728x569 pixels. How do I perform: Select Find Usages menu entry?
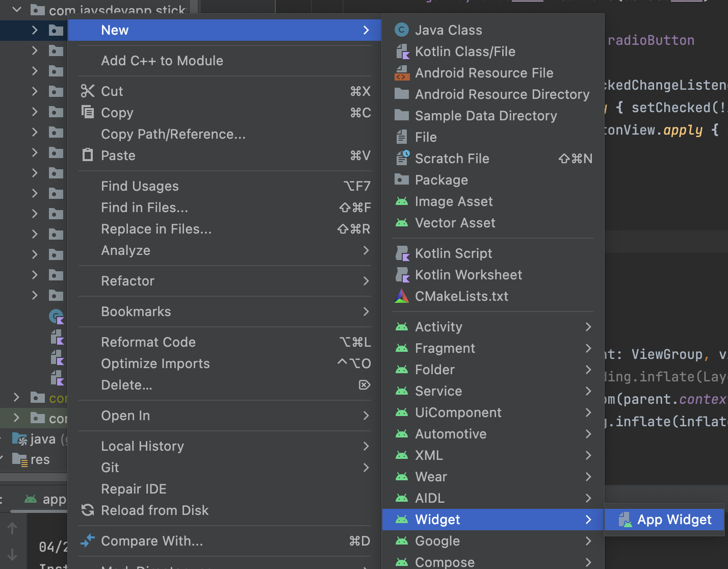click(x=140, y=186)
